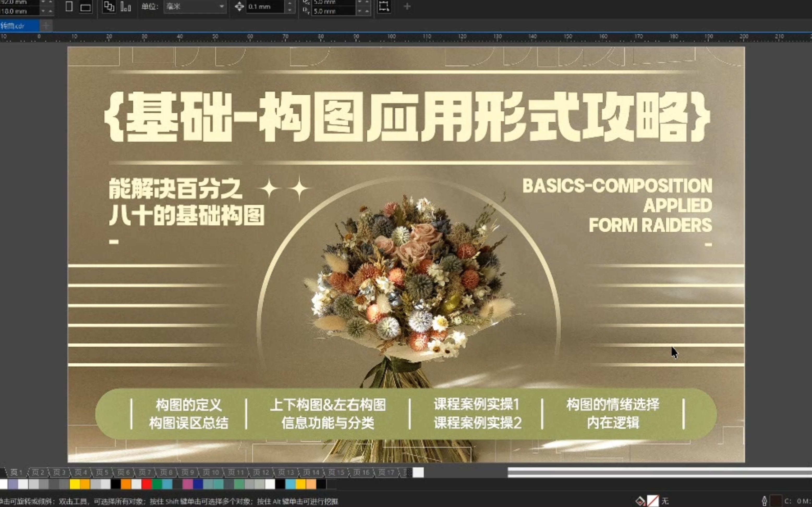
Task: Select the text 构图的情绪选择
Action: click(x=613, y=404)
